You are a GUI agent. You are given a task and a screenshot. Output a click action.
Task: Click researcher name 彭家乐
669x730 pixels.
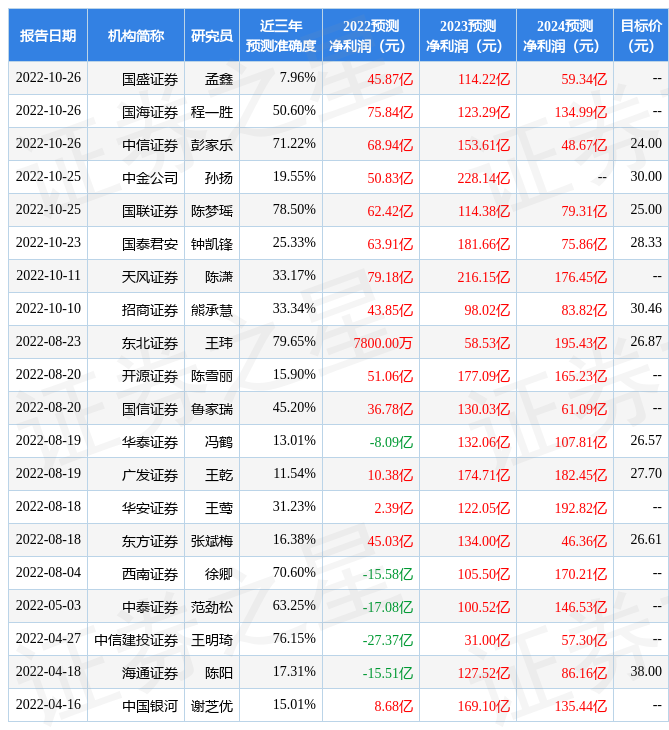212,145
